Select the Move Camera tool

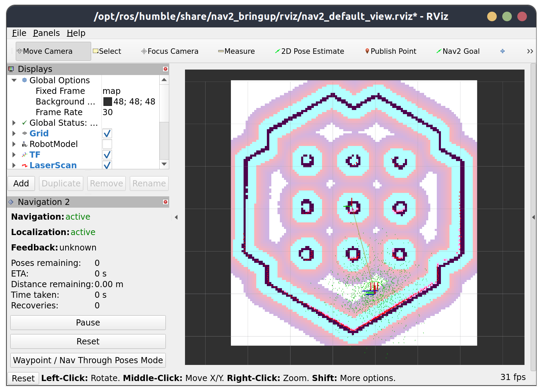(x=53, y=51)
